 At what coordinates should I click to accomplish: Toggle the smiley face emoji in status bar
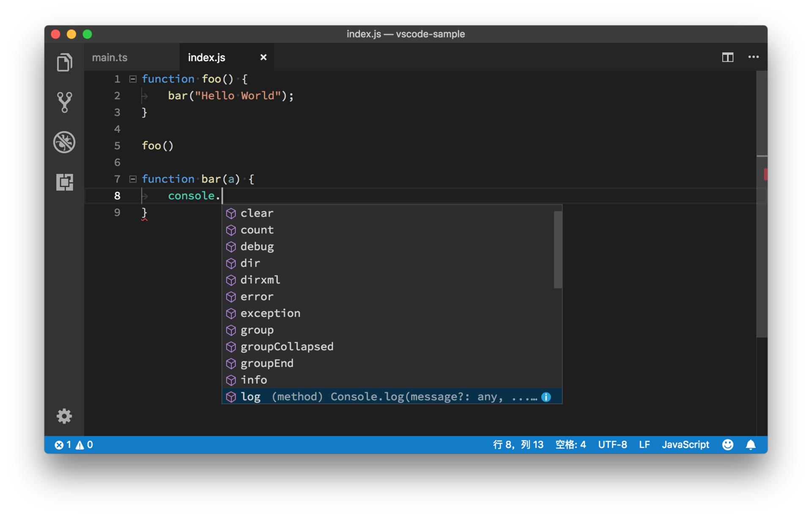click(726, 445)
